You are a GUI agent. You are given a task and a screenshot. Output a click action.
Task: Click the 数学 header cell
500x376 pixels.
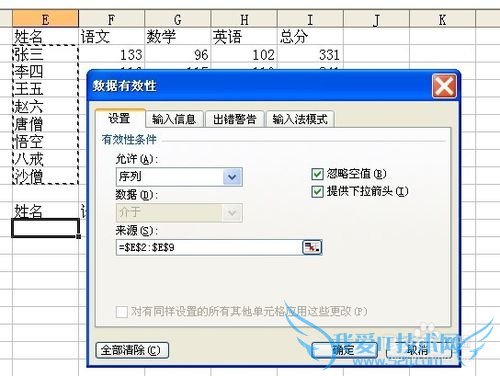point(178,36)
